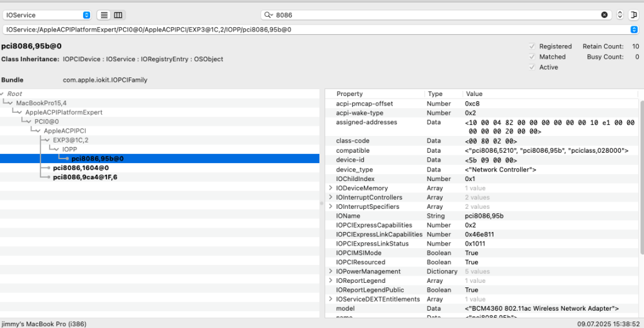Collapse the IOPP tree node
This screenshot has height=328, width=644.
click(x=57, y=150)
